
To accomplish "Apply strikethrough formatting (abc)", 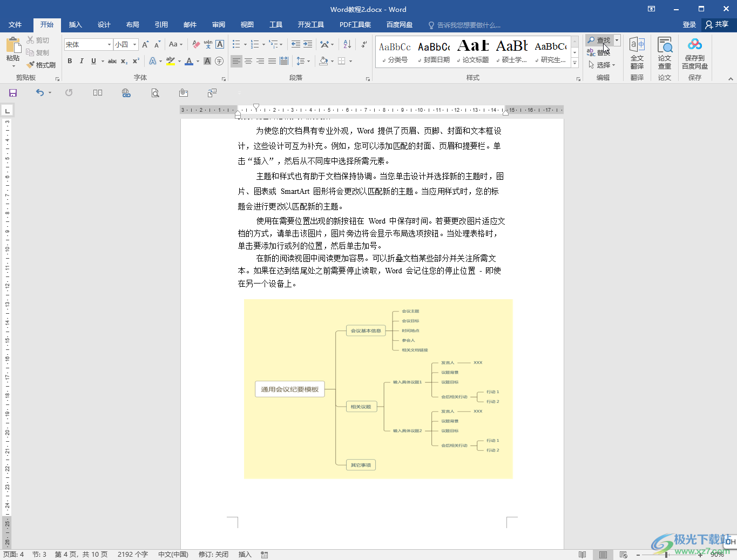I will pyautogui.click(x=112, y=61).
